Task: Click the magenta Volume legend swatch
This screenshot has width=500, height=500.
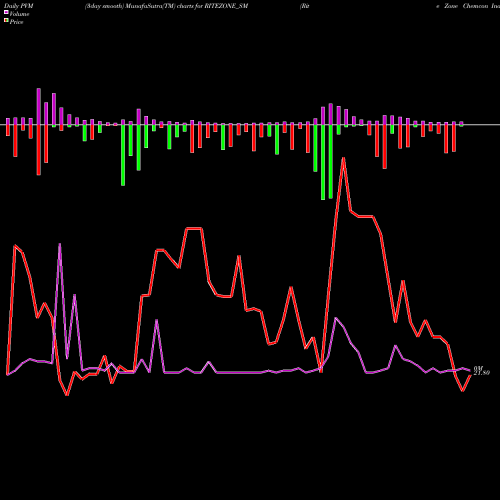Action: (6, 12)
